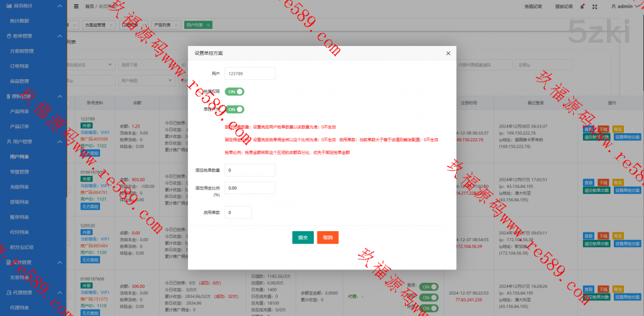This screenshot has width=644, height=316.
Task: Click the 固定抢单数量 input field
Action: coord(250,170)
